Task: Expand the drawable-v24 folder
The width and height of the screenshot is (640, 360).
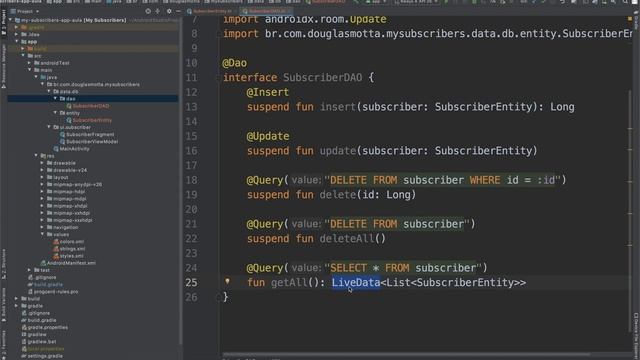Action: [42, 170]
